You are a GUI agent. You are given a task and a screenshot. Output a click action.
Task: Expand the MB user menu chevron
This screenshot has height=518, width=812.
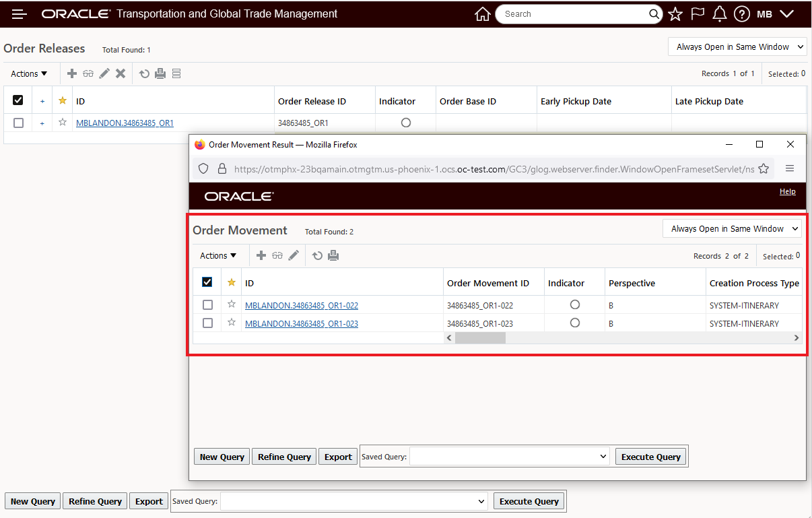point(786,14)
